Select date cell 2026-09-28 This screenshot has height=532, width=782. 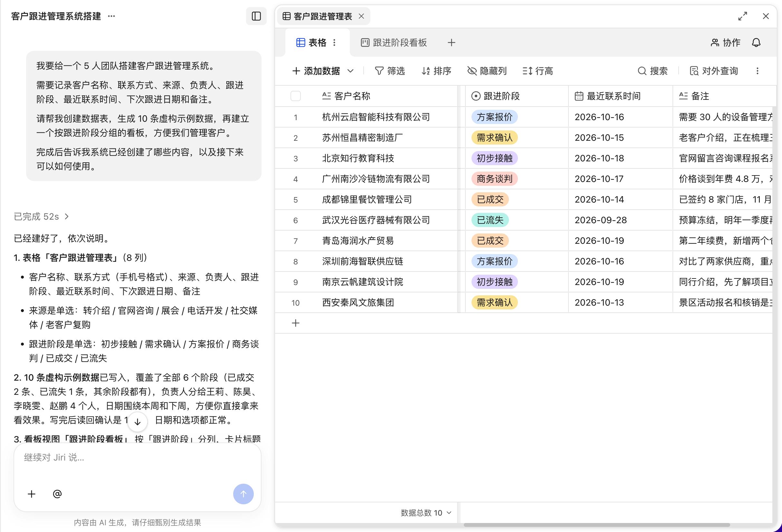click(621, 220)
